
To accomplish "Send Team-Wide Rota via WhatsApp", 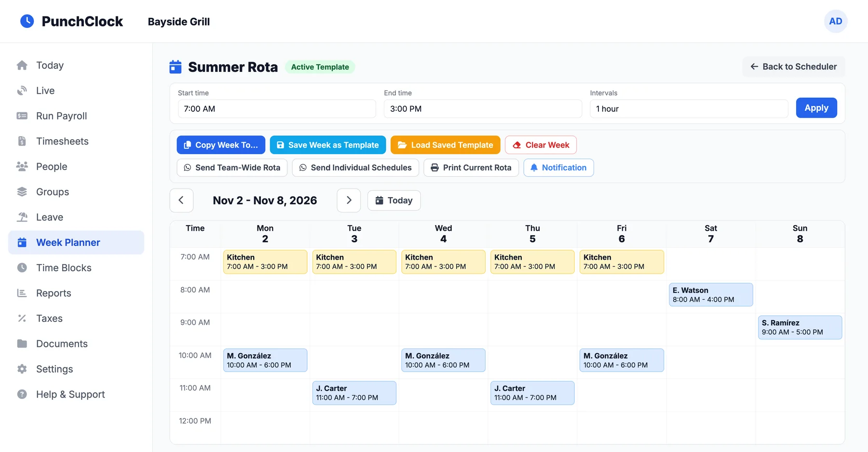I will click(x=232, y=168).
